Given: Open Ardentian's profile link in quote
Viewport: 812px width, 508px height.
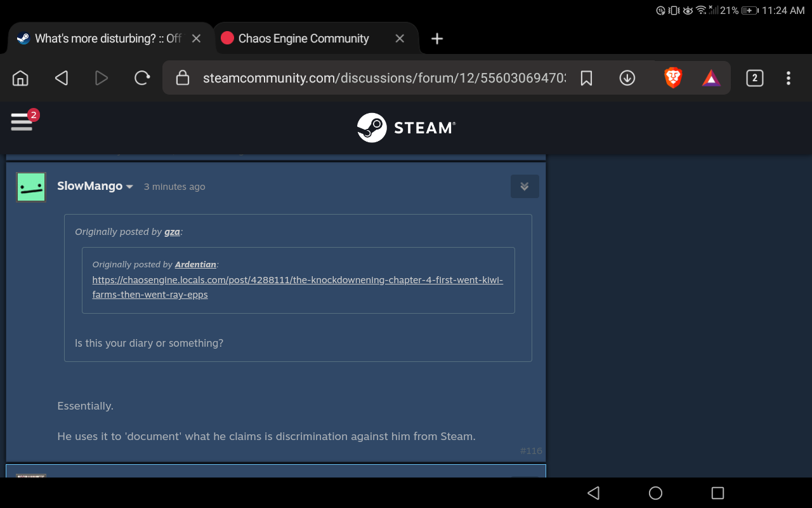Looking at the screenshot, I should (x=195, y=264).
